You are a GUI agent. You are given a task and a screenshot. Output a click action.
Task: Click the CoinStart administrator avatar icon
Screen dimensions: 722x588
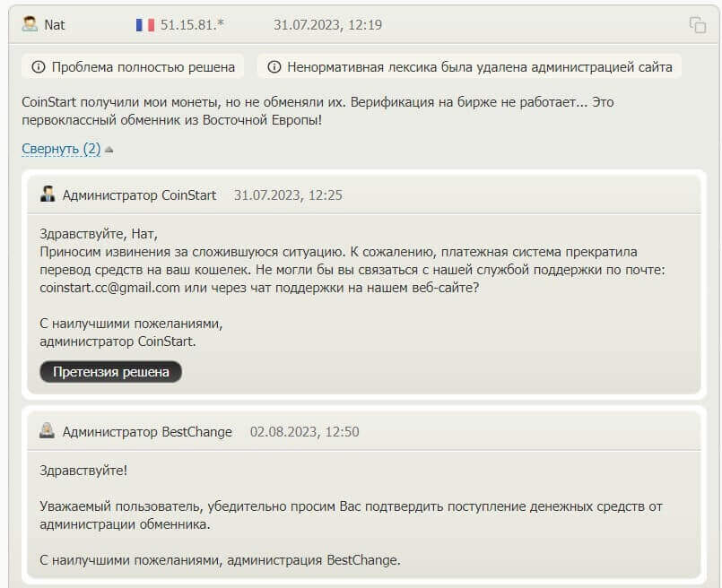click(48, 195)
